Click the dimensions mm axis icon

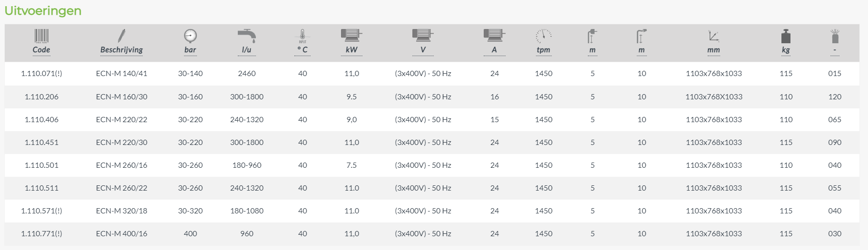713,36
